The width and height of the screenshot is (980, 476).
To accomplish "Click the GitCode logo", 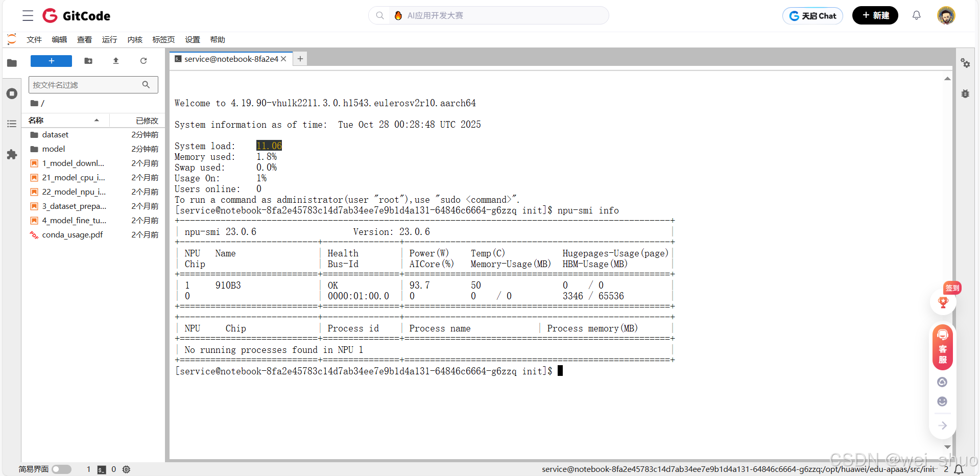I will 76,16.
